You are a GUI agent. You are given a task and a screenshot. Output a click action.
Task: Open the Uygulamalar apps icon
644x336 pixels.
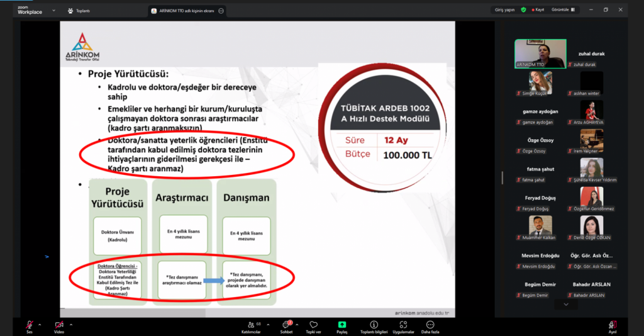[402, 325]
